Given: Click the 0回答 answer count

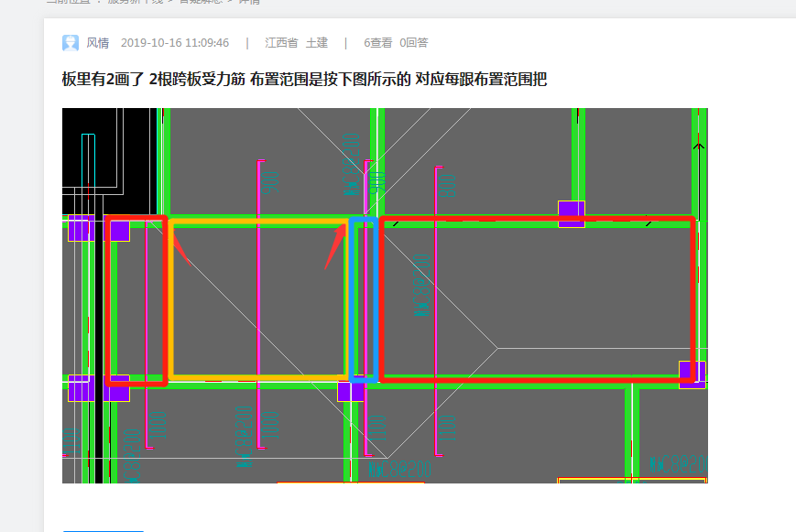Looking at the screenshot, I should click(414, 43).
